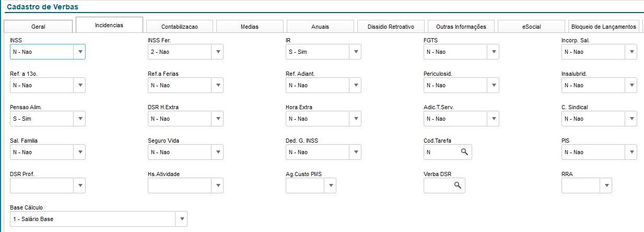
Task: Open the Ref. Adiant. dropdown
Action: tap(355, 85)
